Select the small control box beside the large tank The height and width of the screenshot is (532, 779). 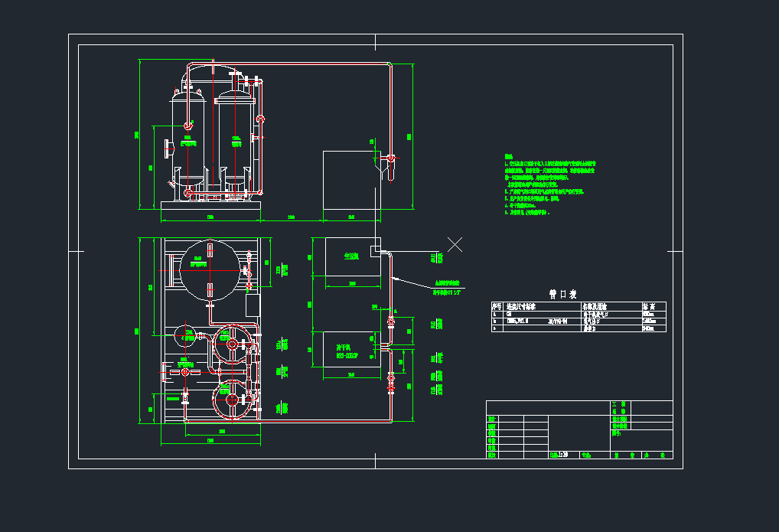(253, 304)
